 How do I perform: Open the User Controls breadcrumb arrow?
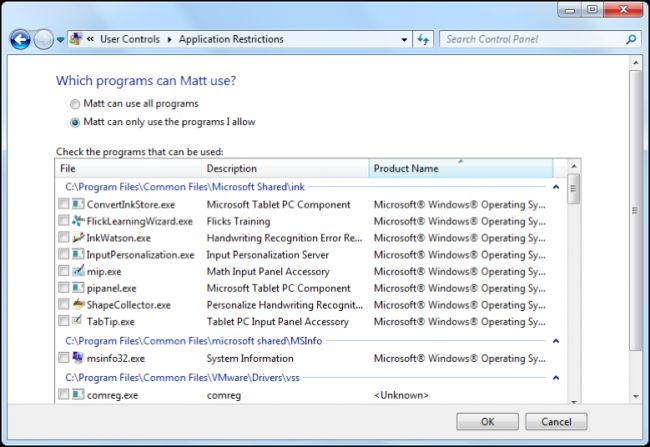(x=169, y=39)
